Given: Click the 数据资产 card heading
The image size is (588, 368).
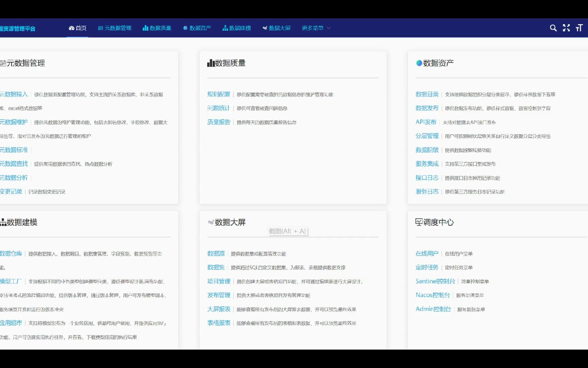Looking at the screenshot, I should 438,63.
